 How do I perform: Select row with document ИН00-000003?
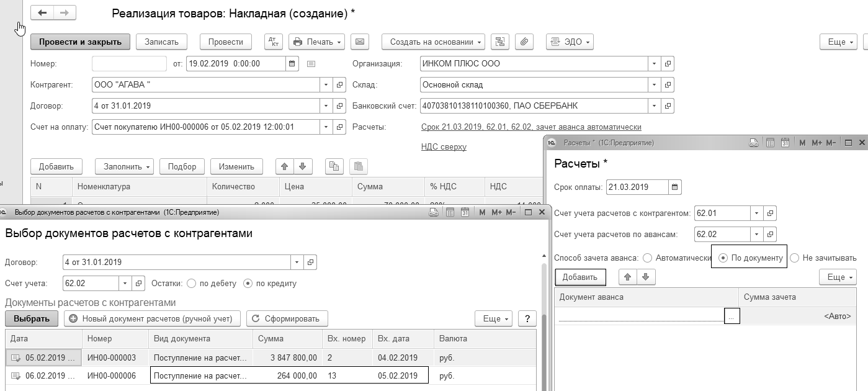(112, 357)
